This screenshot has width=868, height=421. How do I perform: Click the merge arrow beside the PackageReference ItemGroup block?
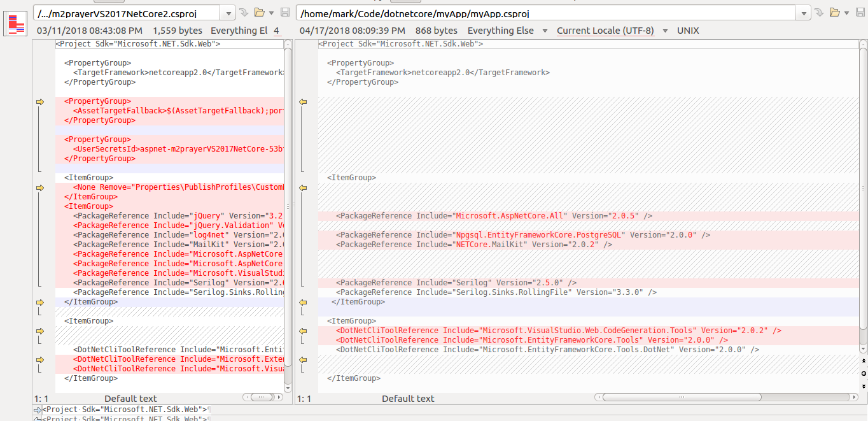(x=40, y=188)
